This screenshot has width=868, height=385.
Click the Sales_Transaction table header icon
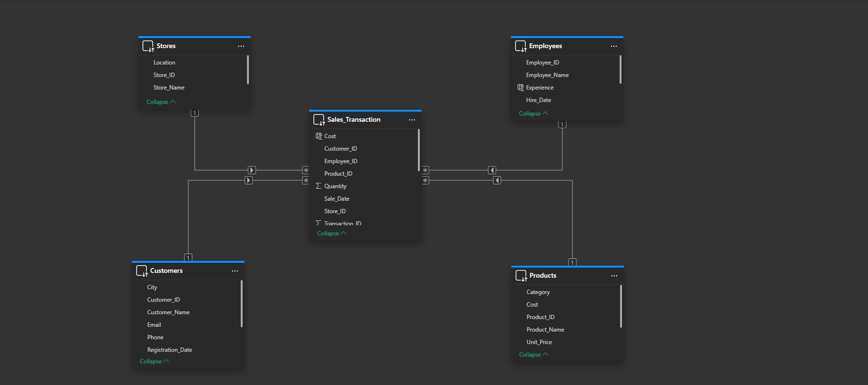(x=319, y=120)
